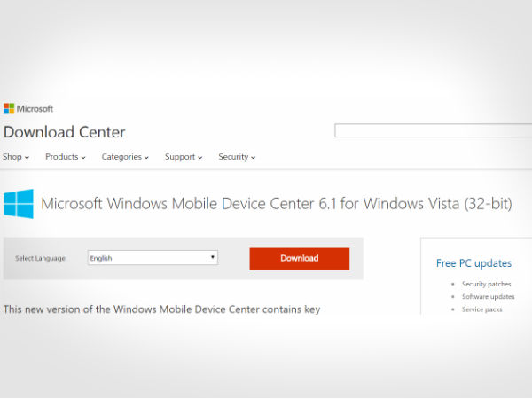The height and width of the screenshot is (399, 532).
Task: Open the Download Center home heading
Action: 64,132
